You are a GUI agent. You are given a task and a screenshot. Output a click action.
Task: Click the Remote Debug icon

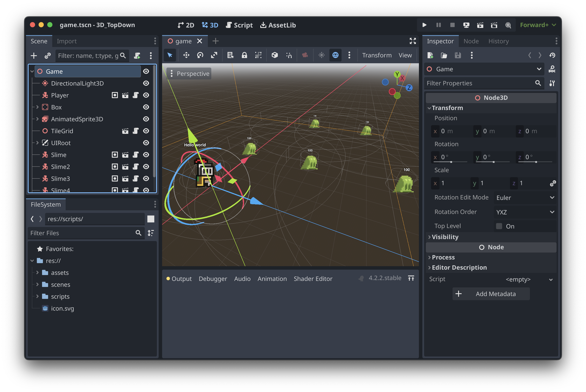tap(466, 25)
